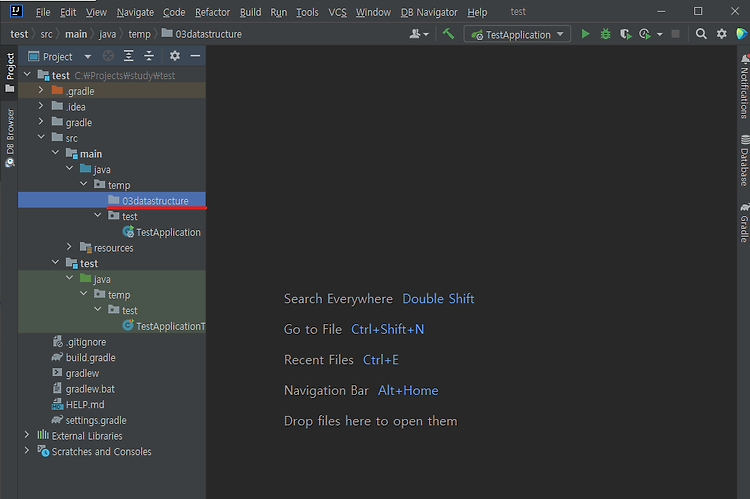Expand the .idea folder
The height and width of the screenshot is (499, 750).
[41, 106]
